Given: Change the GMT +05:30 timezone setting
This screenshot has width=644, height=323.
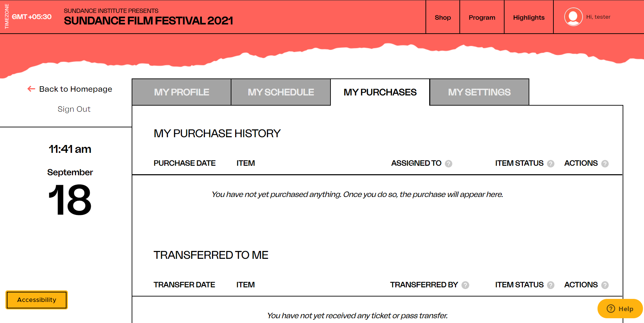Looking at the screenshot, I should (32, 17).
